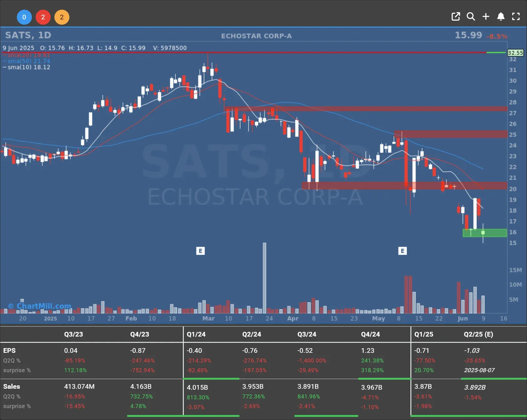Click the SATS, 1D ticker title
This screenshot has width=527, height=420.
point(28,35)
